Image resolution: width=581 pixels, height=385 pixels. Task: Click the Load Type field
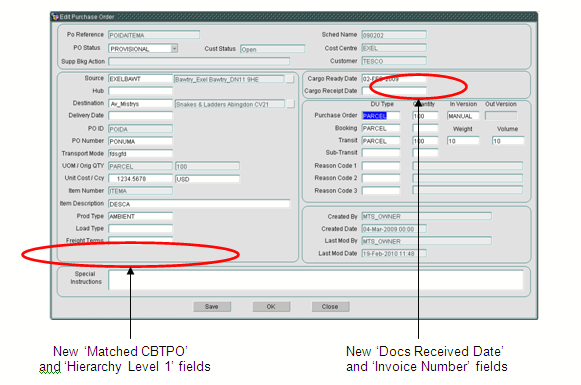point(140,228)
